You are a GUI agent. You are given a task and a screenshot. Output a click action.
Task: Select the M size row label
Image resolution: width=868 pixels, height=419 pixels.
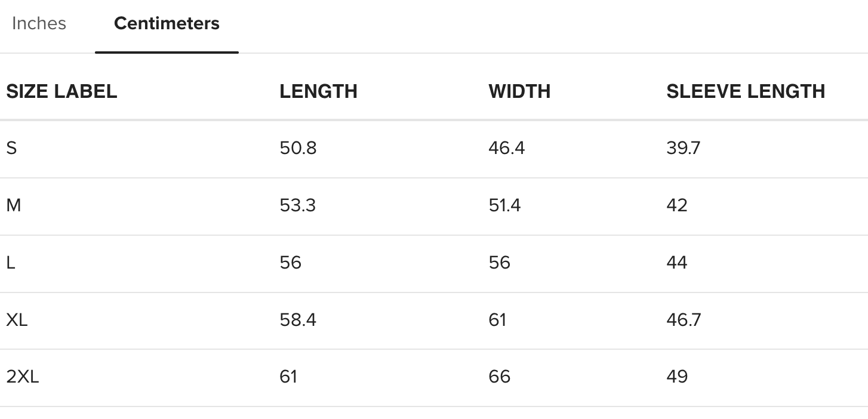click(x=13, y=205)
